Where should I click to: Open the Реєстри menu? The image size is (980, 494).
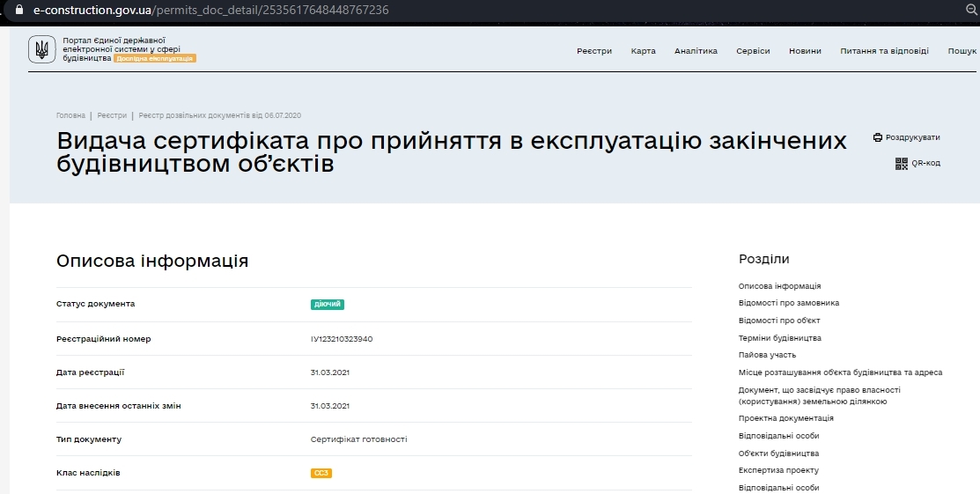click(594, 51)
